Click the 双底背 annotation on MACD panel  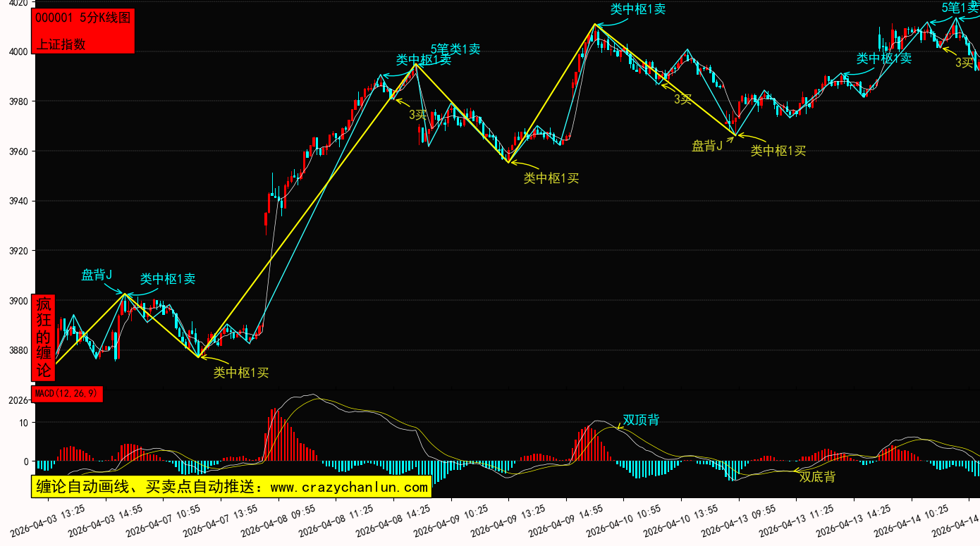point(817,477)
